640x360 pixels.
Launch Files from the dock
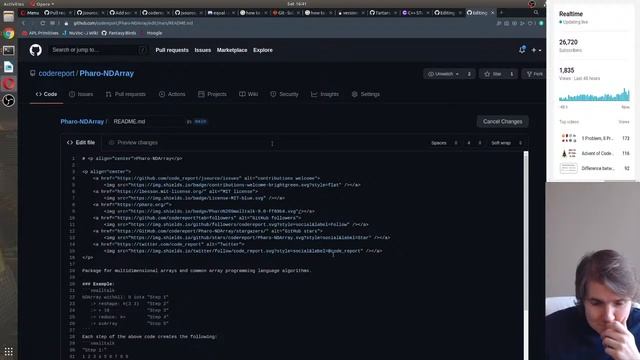(x=9, y=17)
